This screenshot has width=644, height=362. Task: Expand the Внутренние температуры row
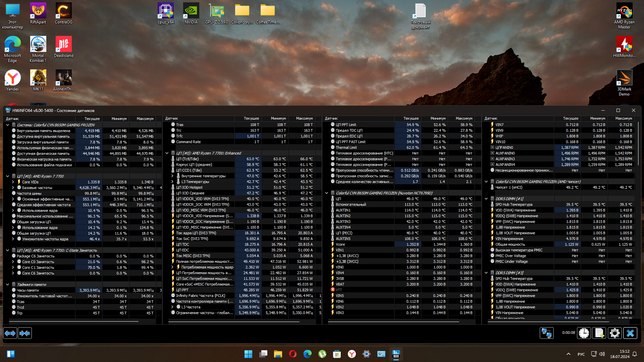pyautogui.click(x=172, y=176)
